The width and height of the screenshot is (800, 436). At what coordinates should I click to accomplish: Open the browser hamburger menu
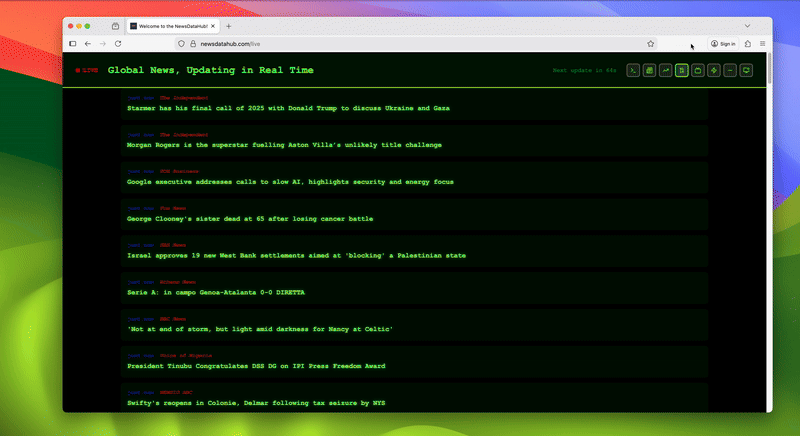(x=762, y=44)
